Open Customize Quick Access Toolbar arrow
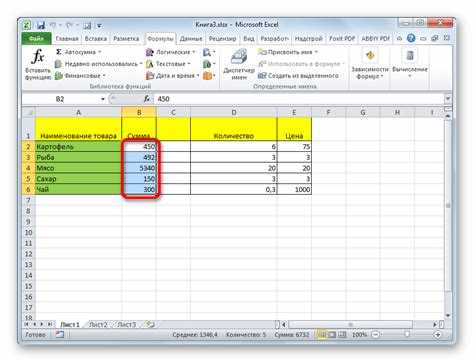 click(99, 26)
